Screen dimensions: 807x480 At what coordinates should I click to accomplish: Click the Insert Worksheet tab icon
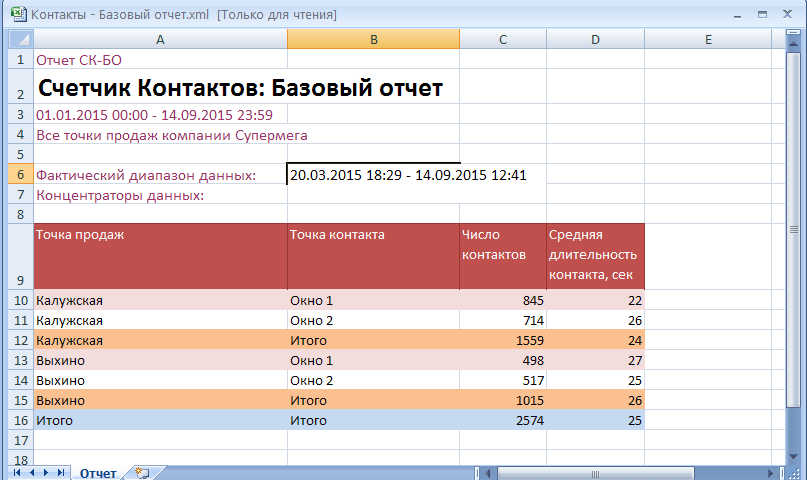point(142,473)
